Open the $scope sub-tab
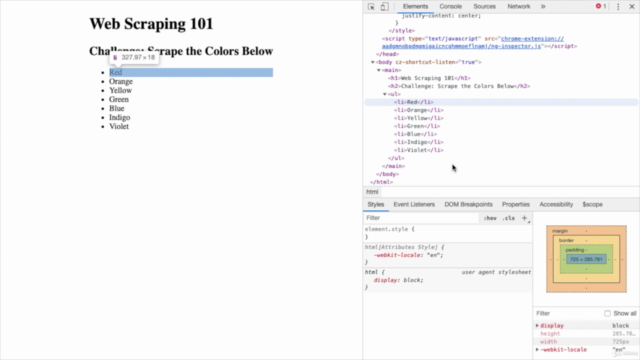This screenshot has width=640, height=360. point(592,204)
